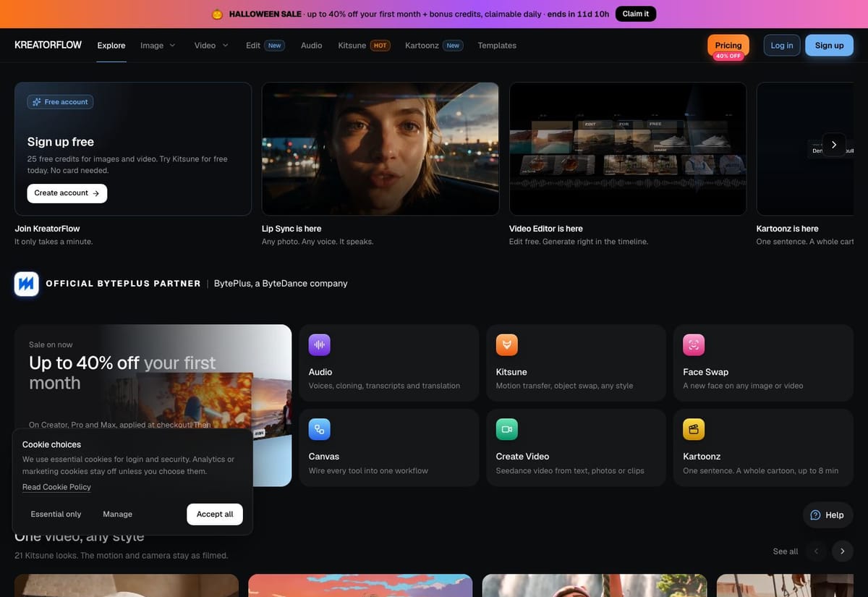
Task: Click 'Up to 40% off your first month' heading
Action: 122,373
